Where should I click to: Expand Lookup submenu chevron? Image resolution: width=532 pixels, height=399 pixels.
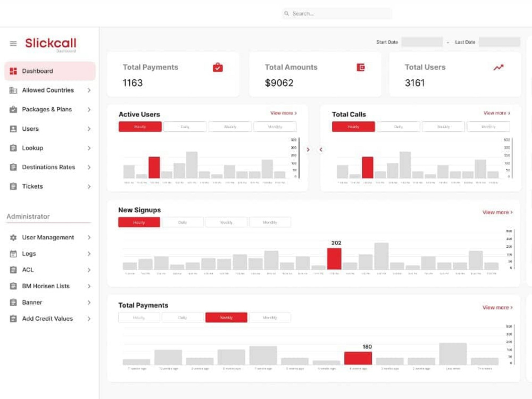click(x=89, y=148)
